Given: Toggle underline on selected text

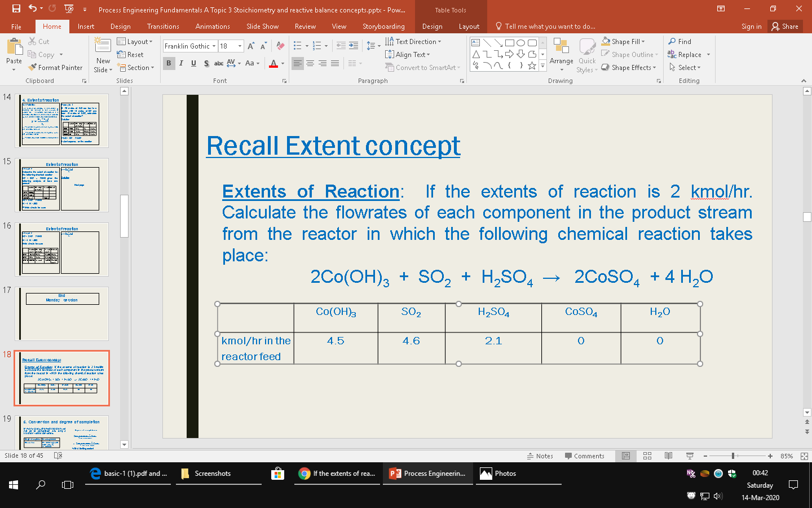Looking at the screenshot, I should tap(192, 63).
